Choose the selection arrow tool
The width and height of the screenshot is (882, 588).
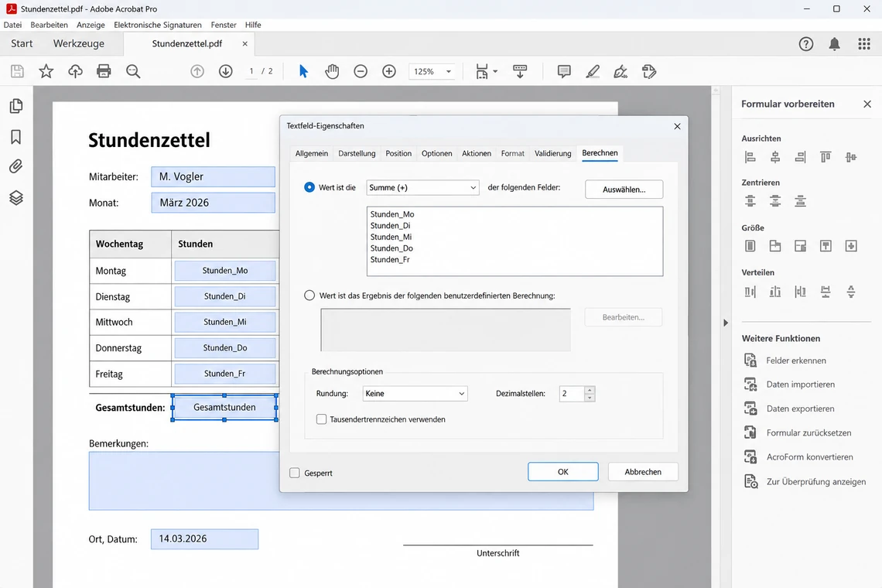coord(304,71)
